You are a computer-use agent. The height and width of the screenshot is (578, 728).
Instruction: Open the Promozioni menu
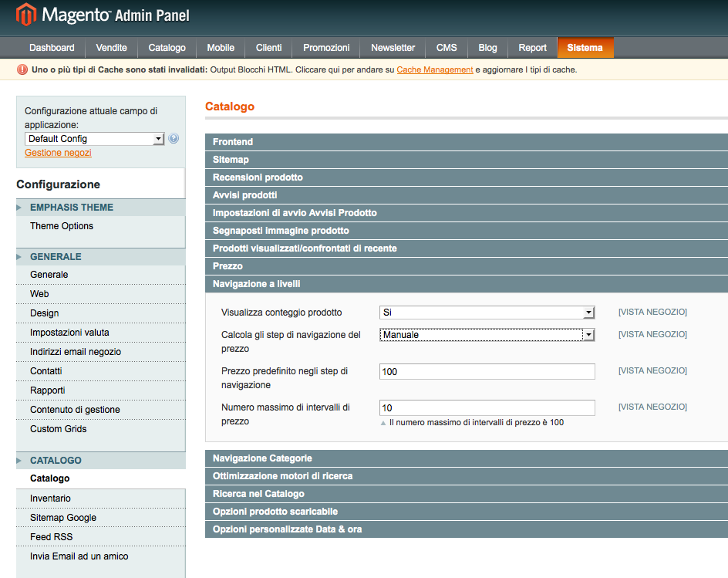coord(326,48)
